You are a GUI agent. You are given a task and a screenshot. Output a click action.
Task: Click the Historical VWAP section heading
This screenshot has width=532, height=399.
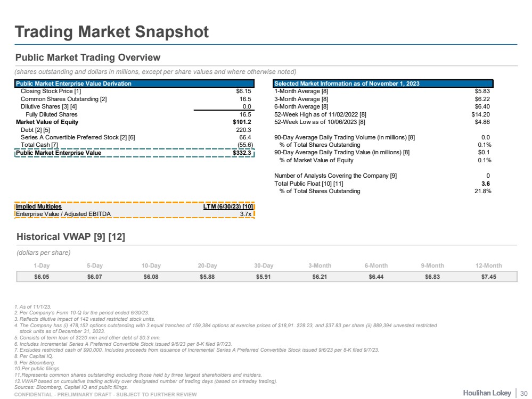click(71, 237)
